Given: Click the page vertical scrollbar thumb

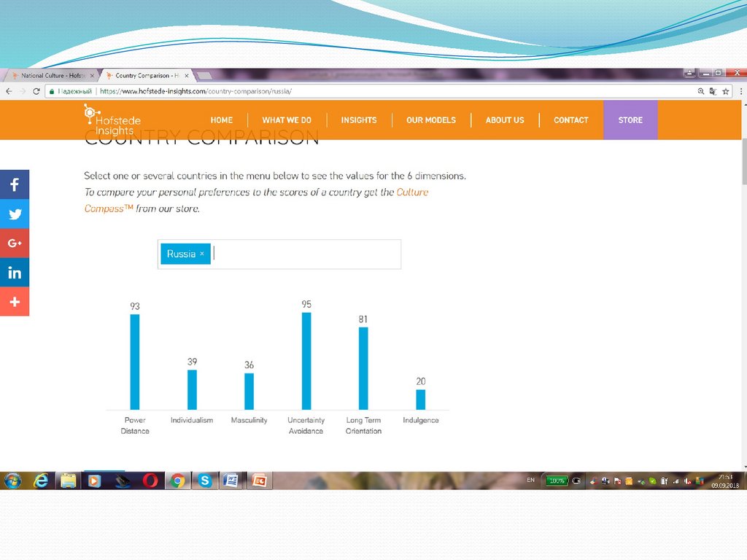Looking at the screenshot, I should point(743,161).
